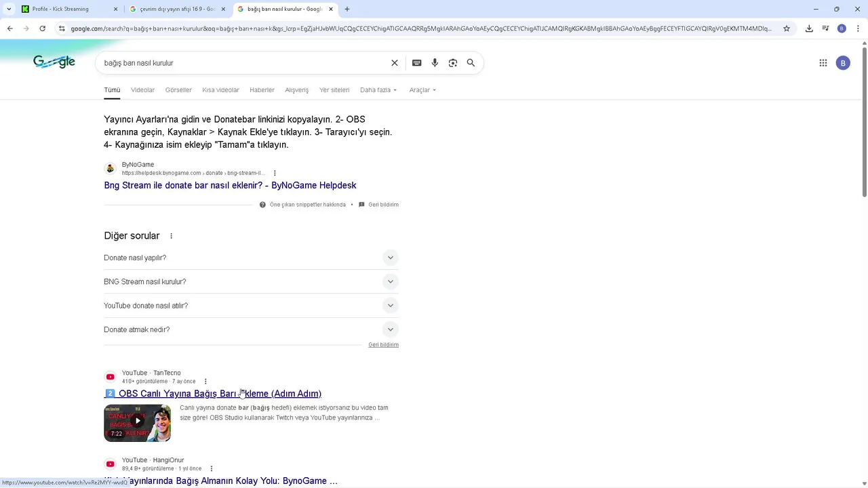The height and width of the screenshot is (488, 868).
Task: Go forward with browser forward arrow
Action: [26, 28]
